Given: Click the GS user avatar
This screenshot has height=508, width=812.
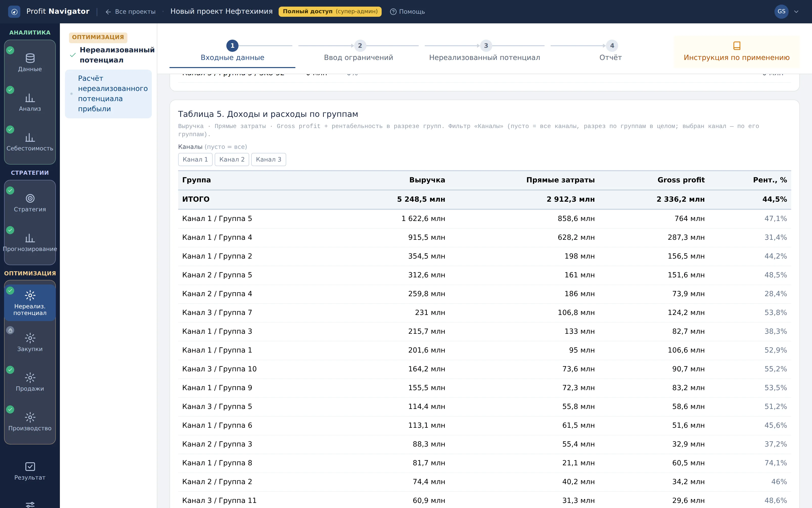Looking at the screenshot, I should 781,11.
